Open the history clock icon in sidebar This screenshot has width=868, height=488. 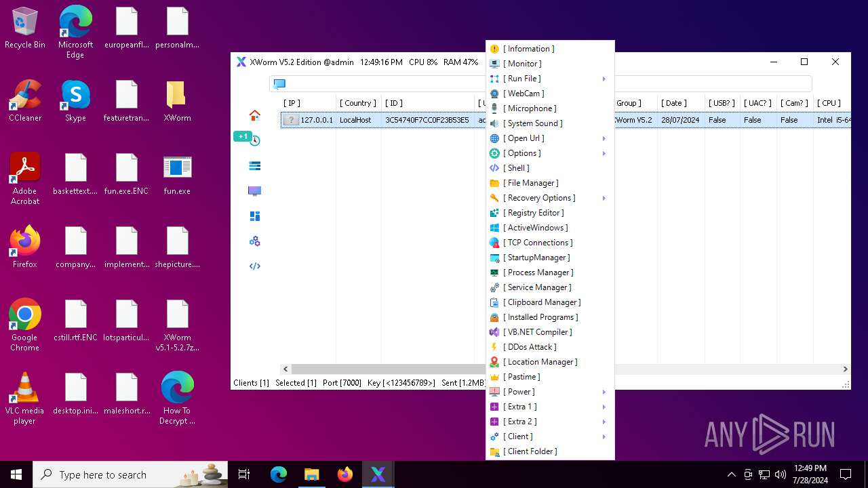(255, 141)
